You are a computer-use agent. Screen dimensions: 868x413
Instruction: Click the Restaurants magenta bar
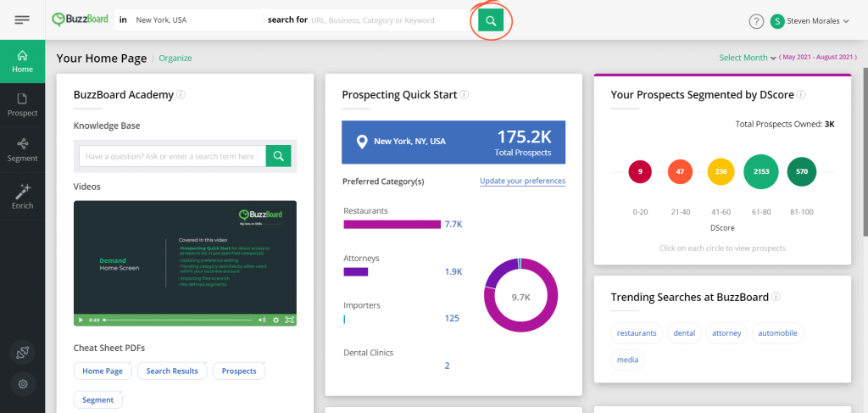tap(392, 224)
